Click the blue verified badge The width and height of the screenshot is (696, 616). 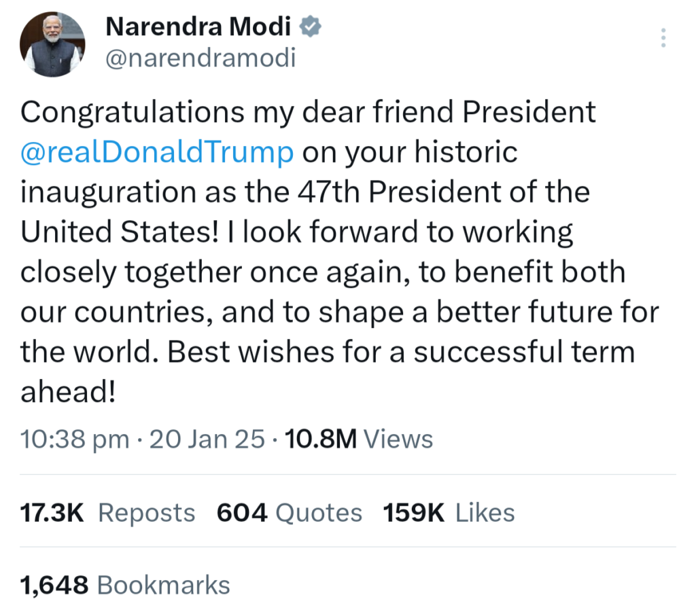(311, 26)
